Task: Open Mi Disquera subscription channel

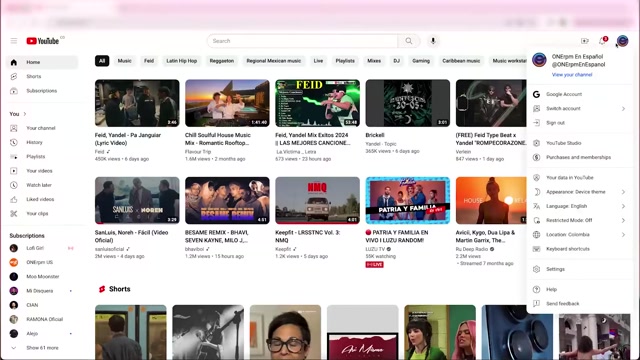Action: [x=42, y=291]
